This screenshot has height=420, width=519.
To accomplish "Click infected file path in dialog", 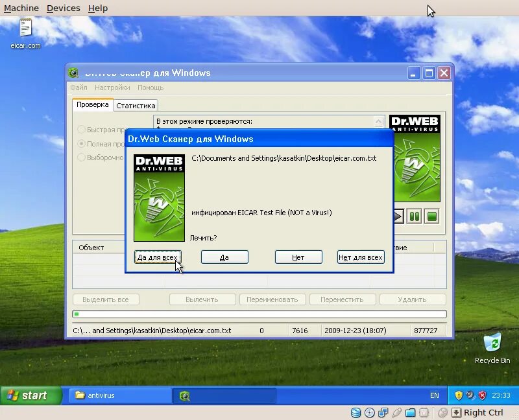I will (x=284, y=158).
